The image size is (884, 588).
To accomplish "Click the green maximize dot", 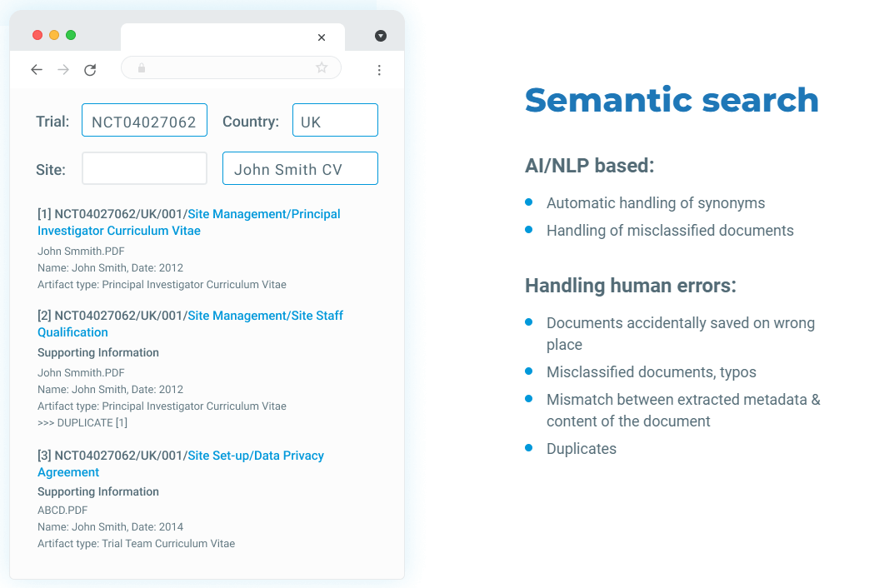I will pyautogui.click(x=71, y=35).
